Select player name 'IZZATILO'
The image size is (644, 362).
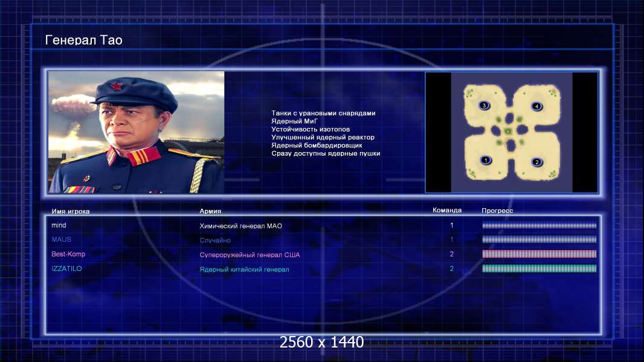[x=66, y=268]
